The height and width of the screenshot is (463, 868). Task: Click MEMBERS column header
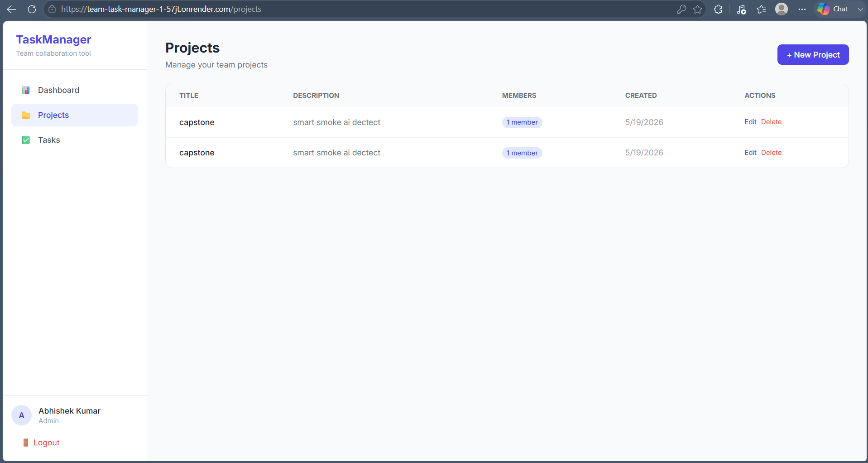[x=519, y=96]
